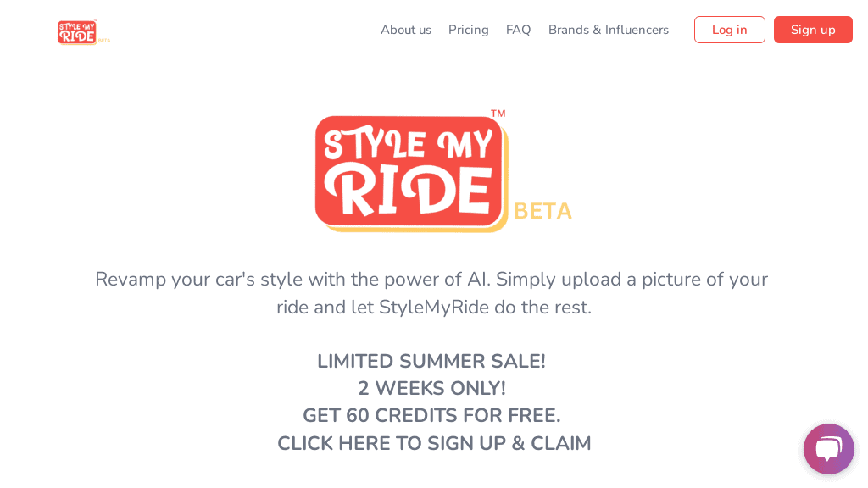
Task: Click the TM trademark symbol
Action: coord(499,112)
